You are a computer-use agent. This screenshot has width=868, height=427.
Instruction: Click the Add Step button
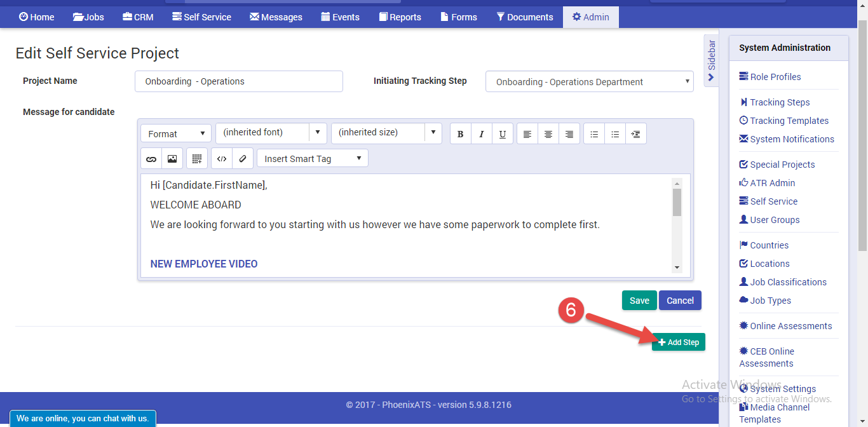pos(679,342)
